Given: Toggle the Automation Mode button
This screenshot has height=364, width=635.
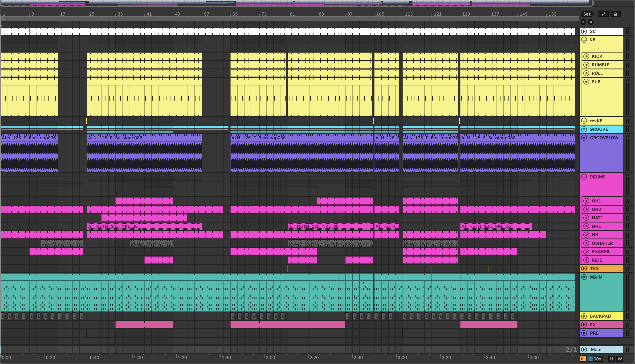Looking at the screenshot, I should pyautogui.click(x=603, y=14).
